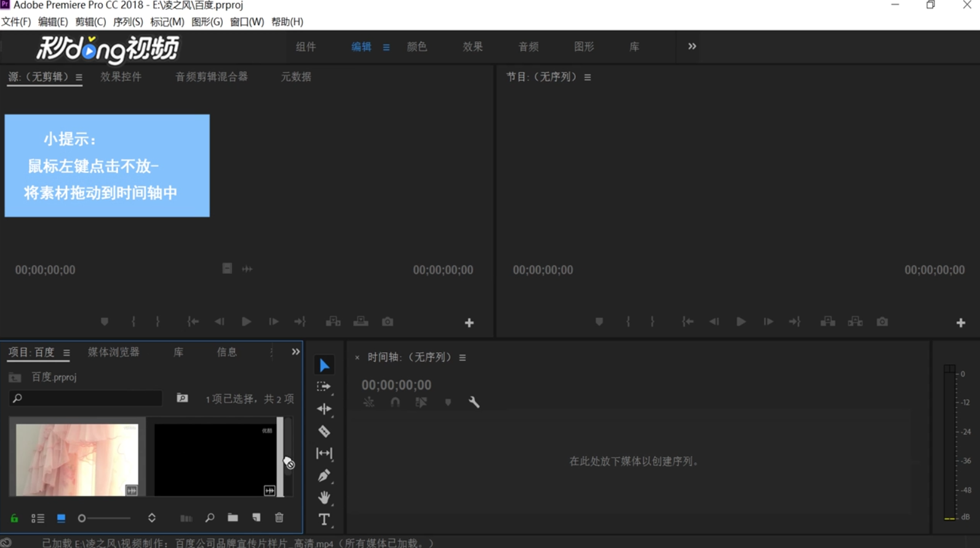Select the Selection arrow tool

point(324,365)
